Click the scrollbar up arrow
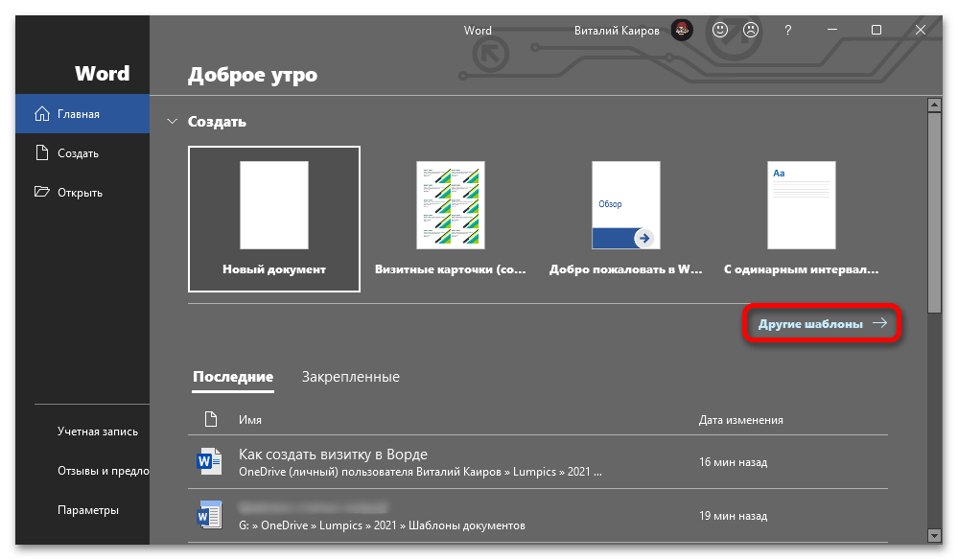Image resolution: width=958 pixels, height=560 pixels. coord(934,105)
